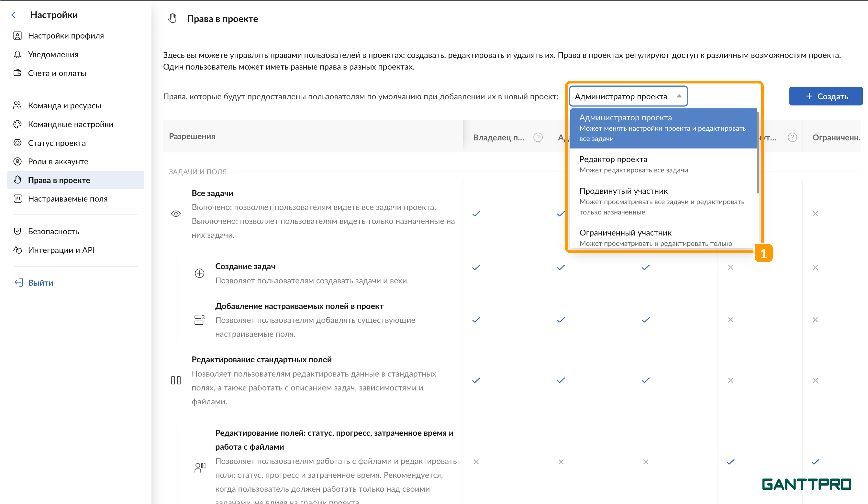
Task: Open Командные настройки settings
Action: 71,124
